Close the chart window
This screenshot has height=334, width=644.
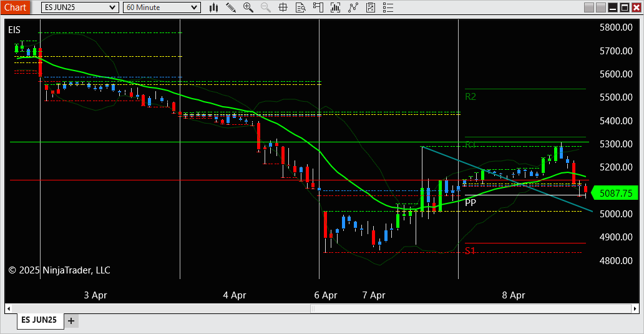(x=637, y=7)
